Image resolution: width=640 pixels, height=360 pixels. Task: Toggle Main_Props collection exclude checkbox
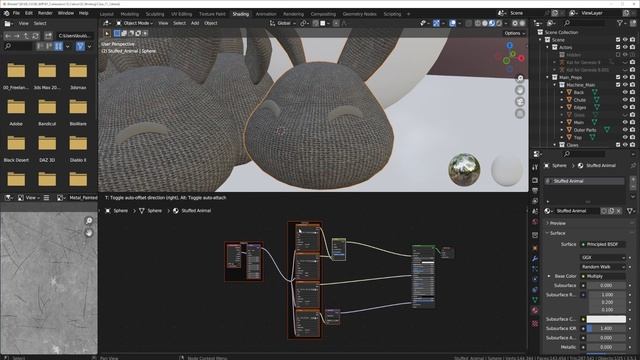pyautogui.click(x=618, y=77)
